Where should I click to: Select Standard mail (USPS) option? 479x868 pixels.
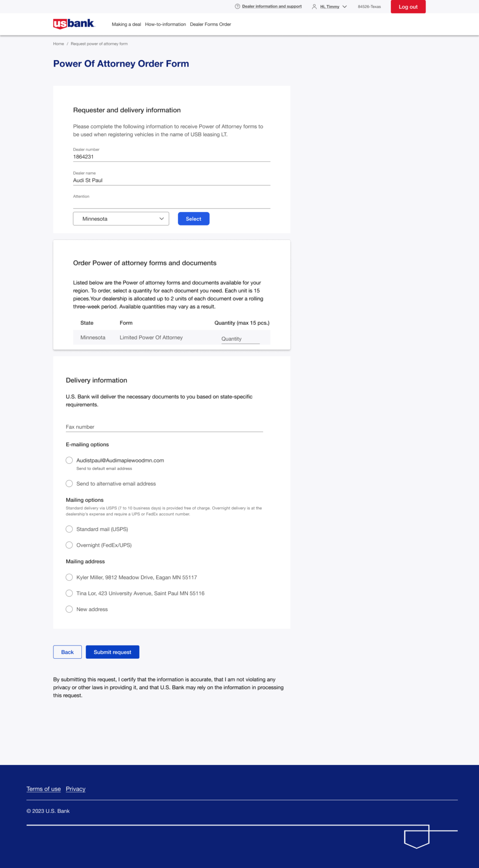click(69, 529)
